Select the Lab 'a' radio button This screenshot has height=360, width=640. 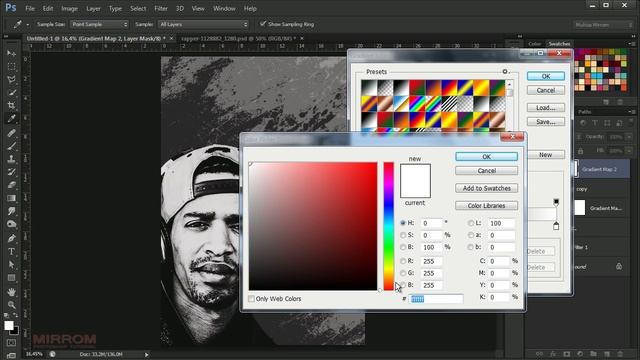pyautogui.click(x=471, y=235)
